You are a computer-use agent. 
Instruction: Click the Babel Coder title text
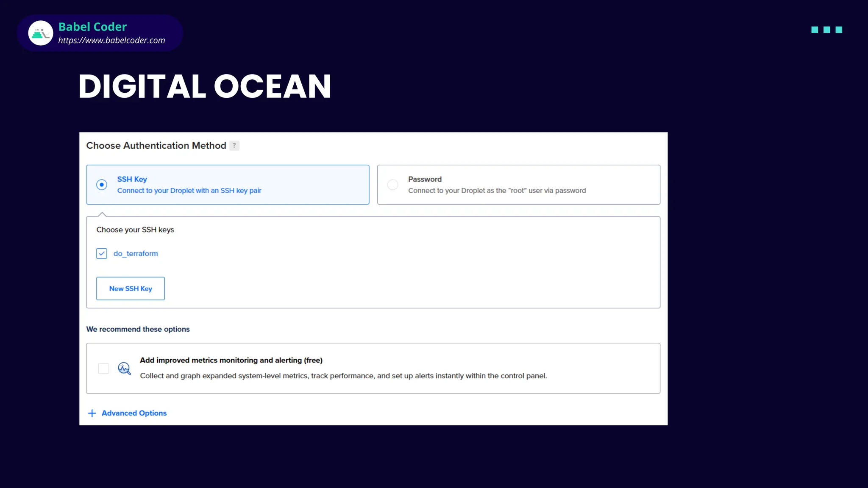click(x=92, y=27)
